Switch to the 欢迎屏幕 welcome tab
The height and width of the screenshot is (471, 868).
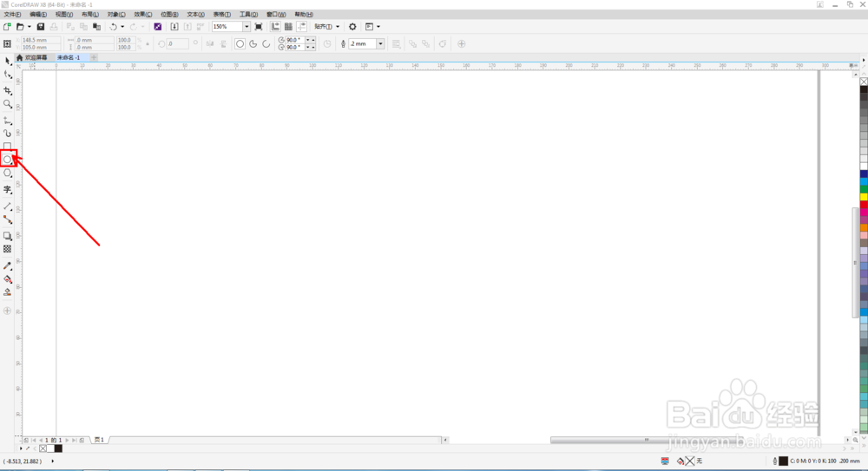[x=36, y=57]
